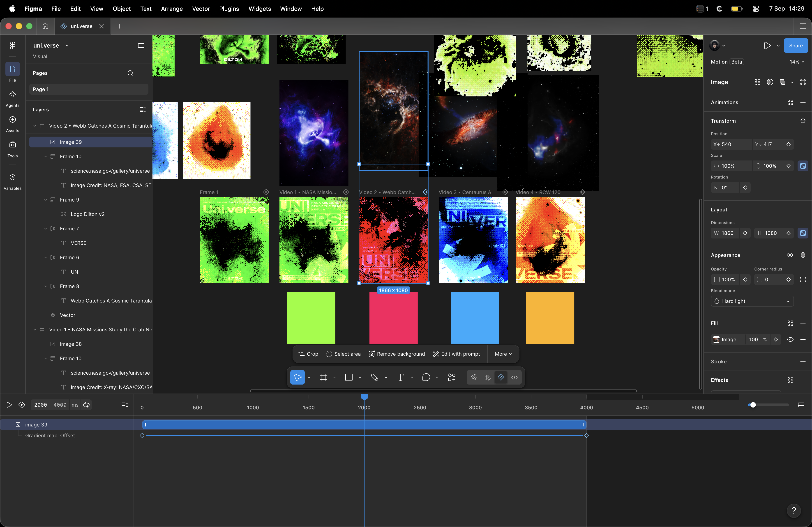The image size is (812, 527).
Task: Toggle the timeline panel layout button
Action: coord(801,405)
